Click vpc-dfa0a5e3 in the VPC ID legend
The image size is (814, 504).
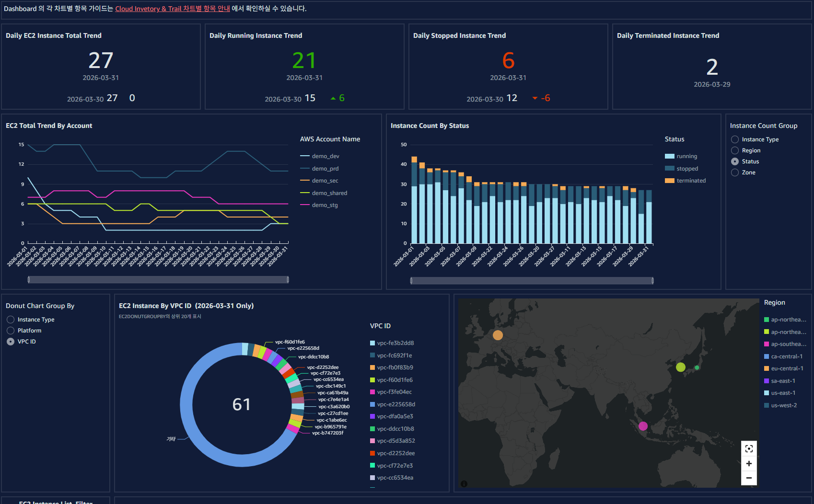(x=392, y=416)
